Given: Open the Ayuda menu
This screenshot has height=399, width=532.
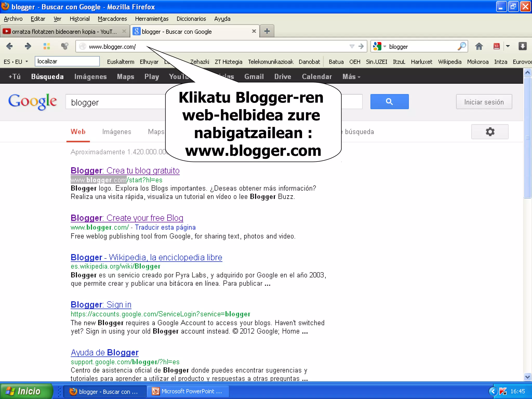Looking at the screenshot, I should (x=222, y=19).
